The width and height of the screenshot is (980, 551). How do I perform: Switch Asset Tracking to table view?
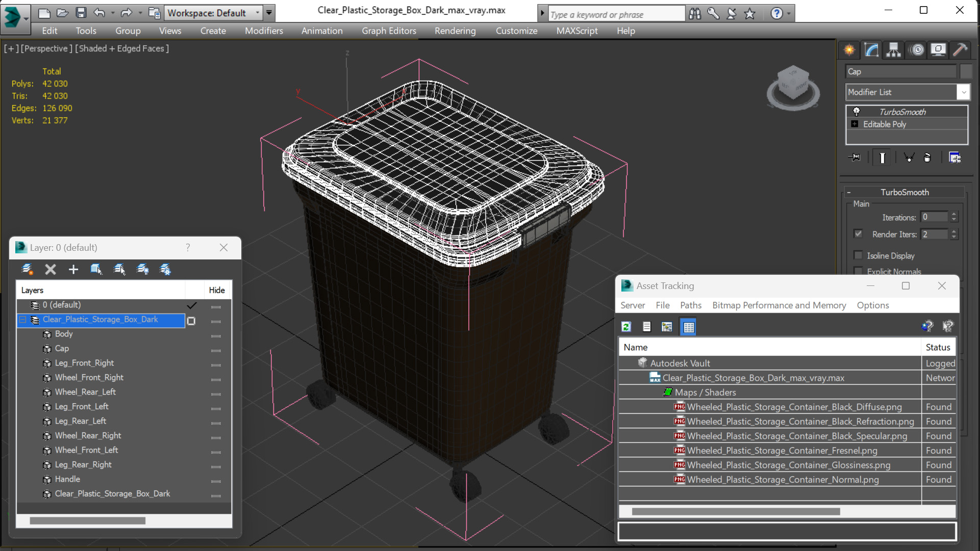click(x=688, y=327)
